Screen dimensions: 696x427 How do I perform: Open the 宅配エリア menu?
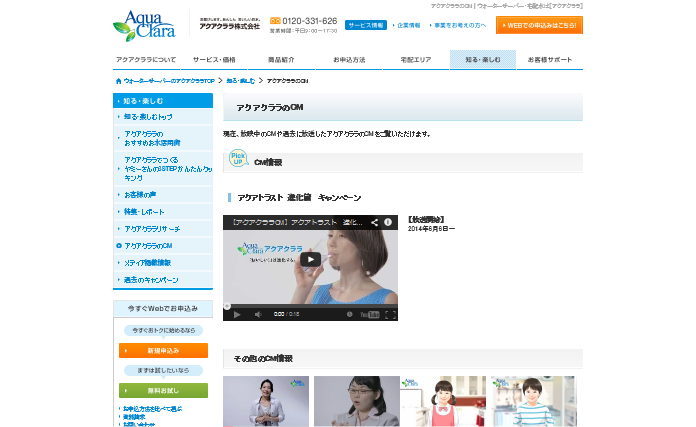pyautogui.click(x=416, y=59)
